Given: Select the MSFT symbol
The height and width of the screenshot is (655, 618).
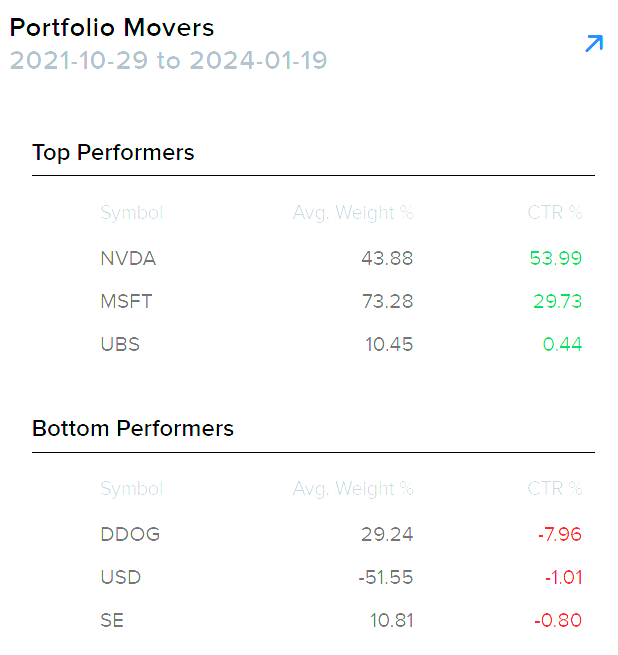Looking at the screenshot, I should click(x=126, y=301).
